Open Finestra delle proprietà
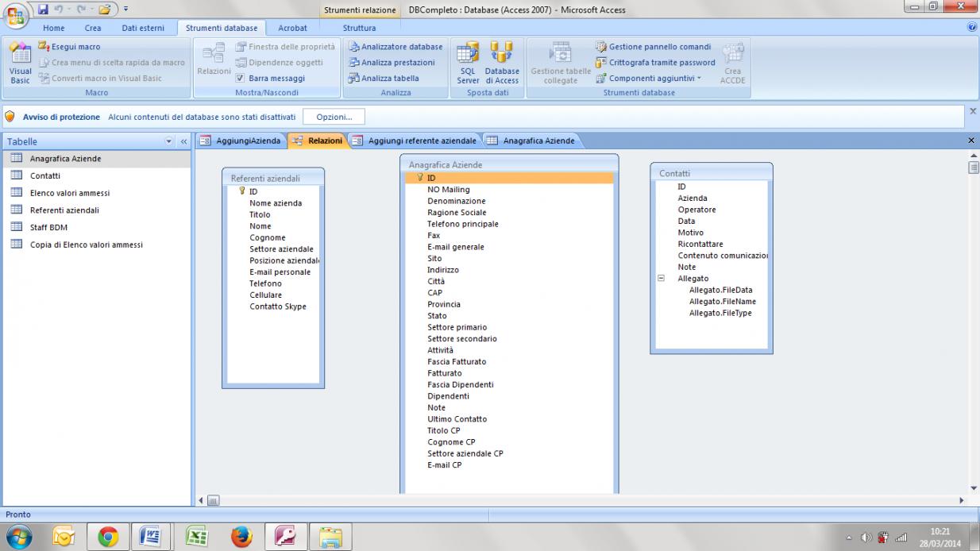This screenshot has height=551, width=980. coord(285,47)
